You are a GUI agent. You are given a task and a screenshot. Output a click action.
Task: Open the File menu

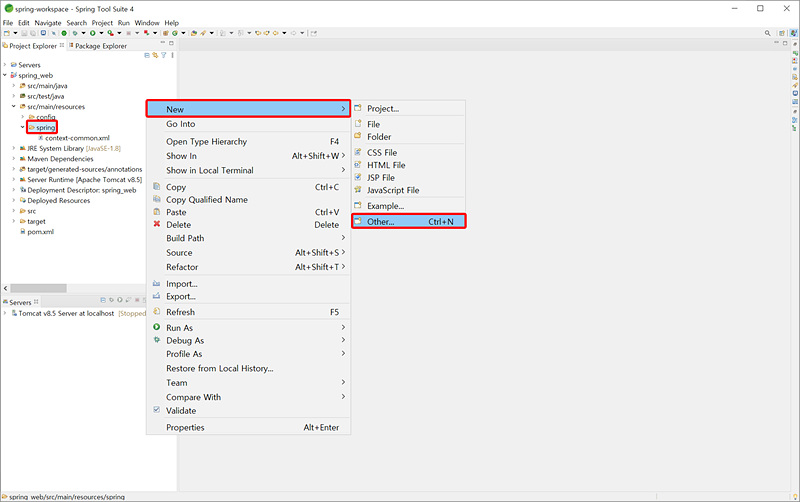point(8,23)
